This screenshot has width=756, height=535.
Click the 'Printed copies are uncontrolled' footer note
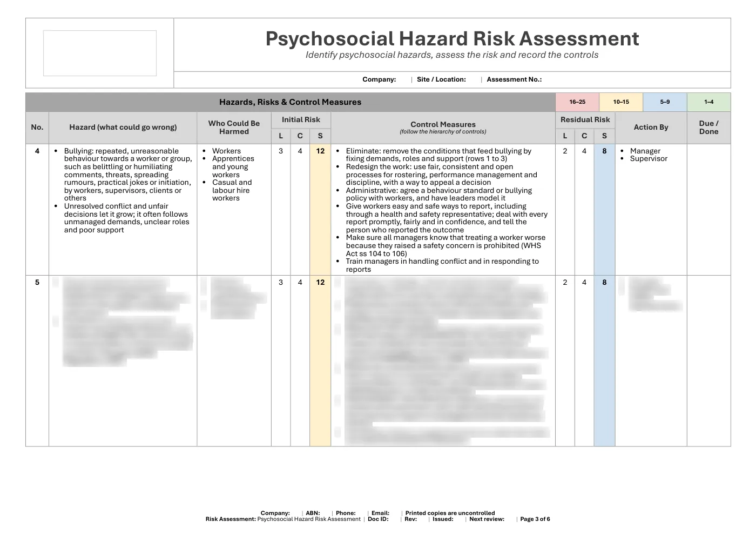click(x=450, y=513)
